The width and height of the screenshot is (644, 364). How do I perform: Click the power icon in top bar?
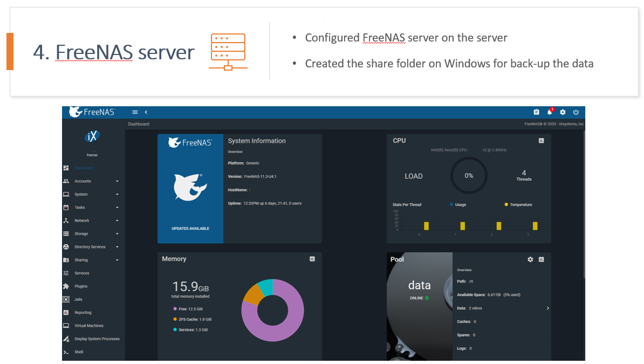[576, 112]
